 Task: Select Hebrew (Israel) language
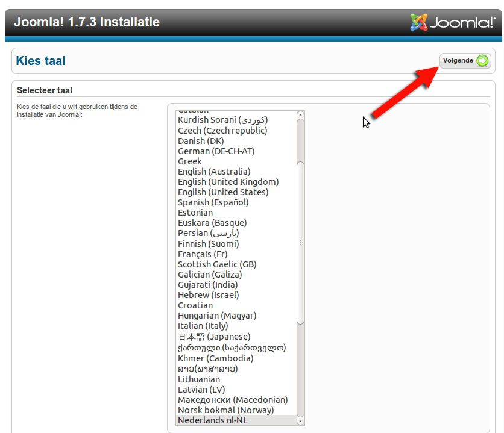coord(236,295)
